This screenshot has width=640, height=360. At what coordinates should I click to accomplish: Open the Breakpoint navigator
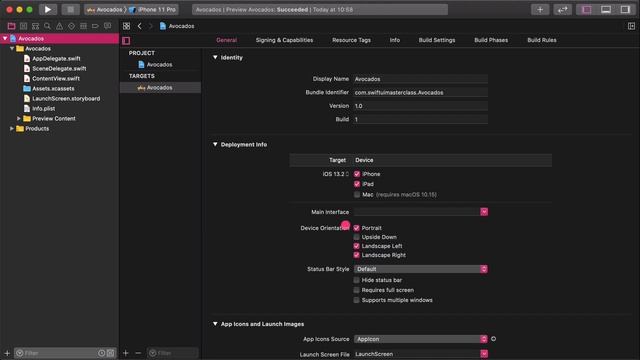95,26
